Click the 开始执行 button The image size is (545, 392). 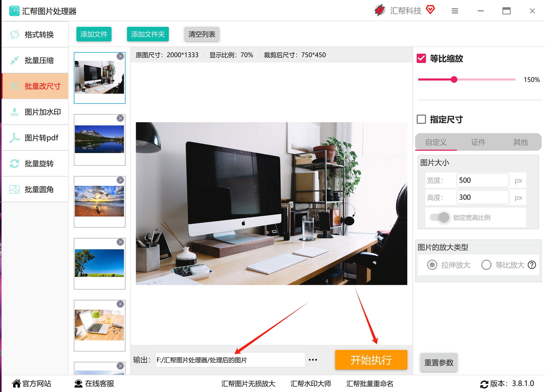(371, 360)
